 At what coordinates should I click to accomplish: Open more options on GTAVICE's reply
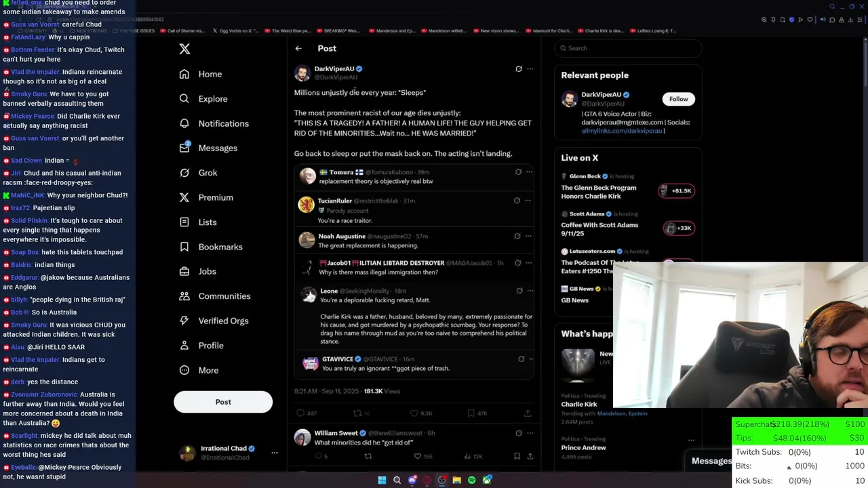[x=532, y=359]
